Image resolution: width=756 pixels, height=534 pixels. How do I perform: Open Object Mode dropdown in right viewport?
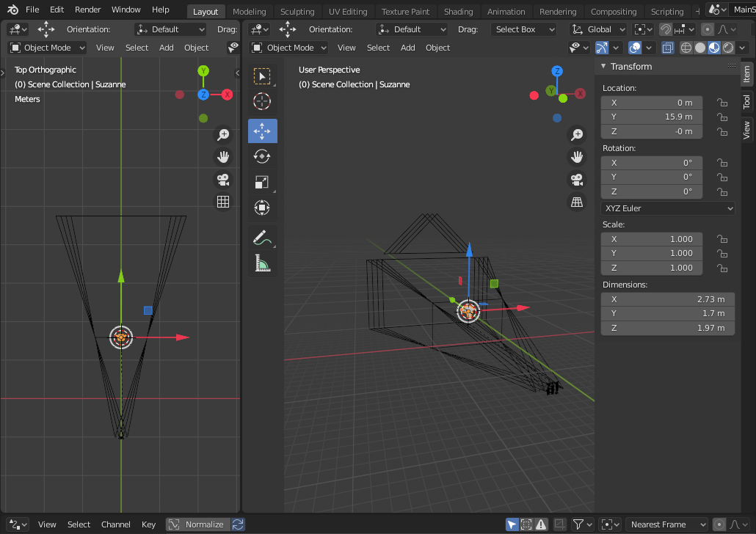(288, 48)
